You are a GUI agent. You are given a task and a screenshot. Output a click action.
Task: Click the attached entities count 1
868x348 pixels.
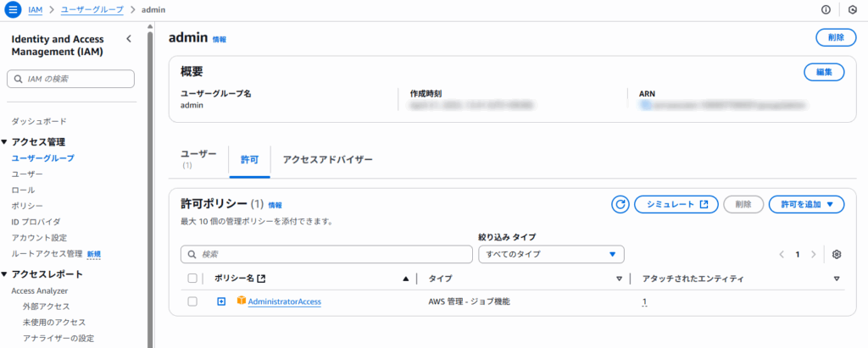[x=644, y=301]
